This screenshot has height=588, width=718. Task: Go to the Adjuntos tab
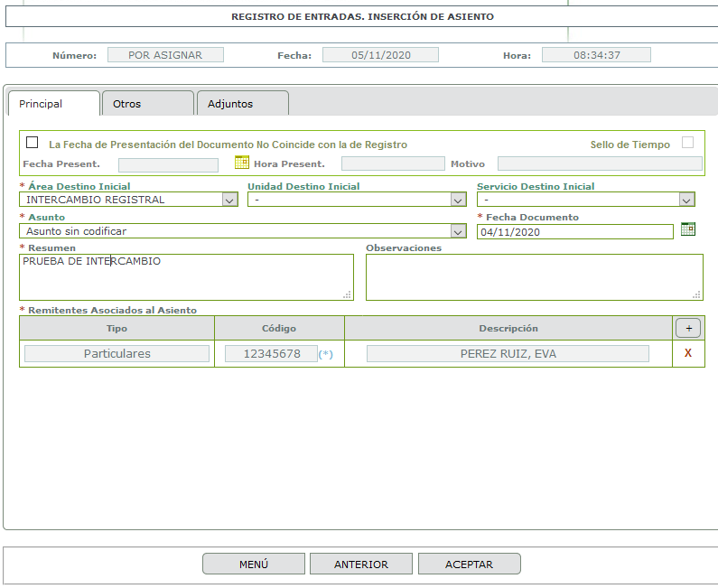243,104
